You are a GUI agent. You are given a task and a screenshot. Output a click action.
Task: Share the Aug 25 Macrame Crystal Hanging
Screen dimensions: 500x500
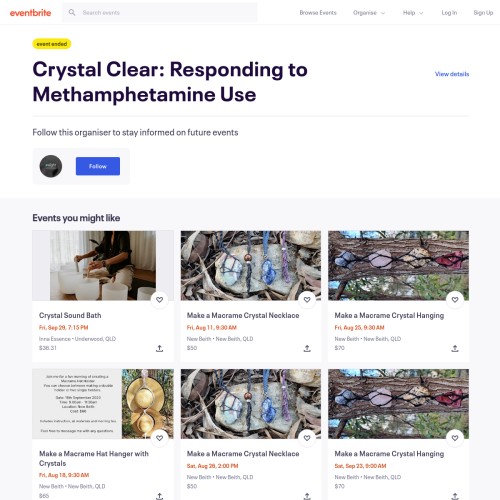455,349
